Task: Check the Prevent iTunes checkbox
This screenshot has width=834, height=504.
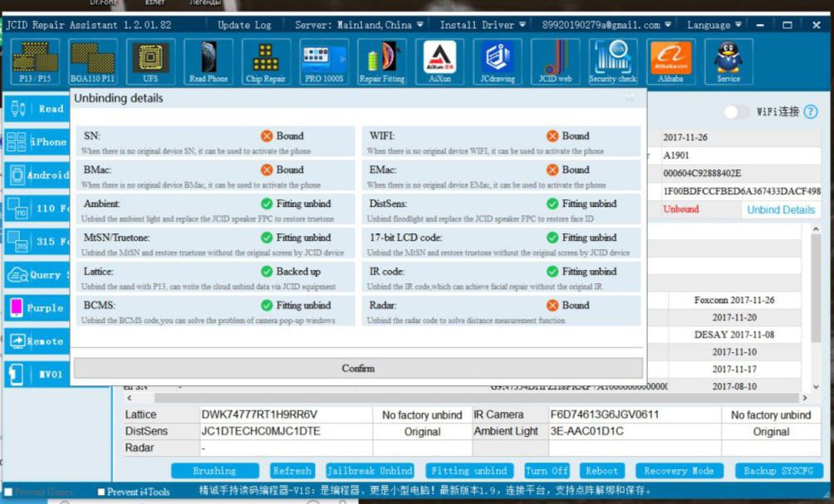Action: 8,492
